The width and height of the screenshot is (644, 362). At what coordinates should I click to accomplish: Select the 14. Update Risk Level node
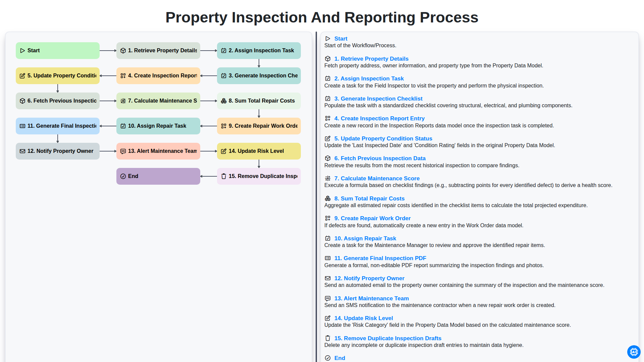pyautogui.click(x=259, y=151)
